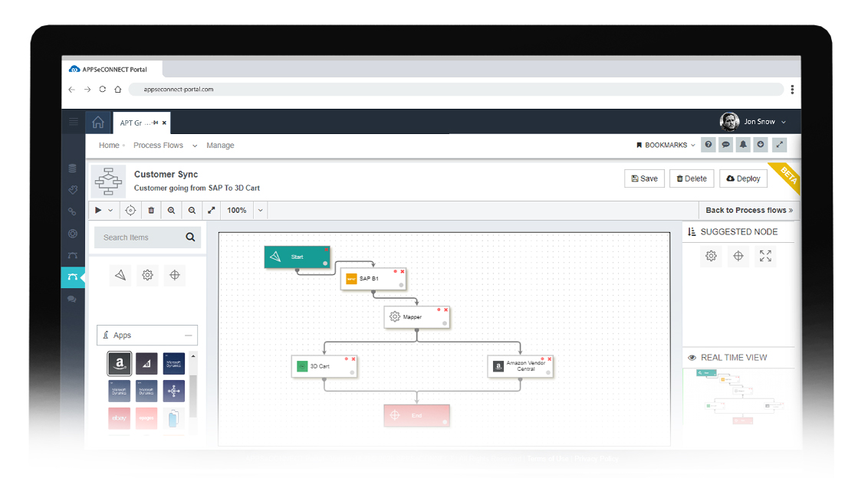Open the hamburger menu icon
Viewport: 868px width, 478px height.
point(73,122)
